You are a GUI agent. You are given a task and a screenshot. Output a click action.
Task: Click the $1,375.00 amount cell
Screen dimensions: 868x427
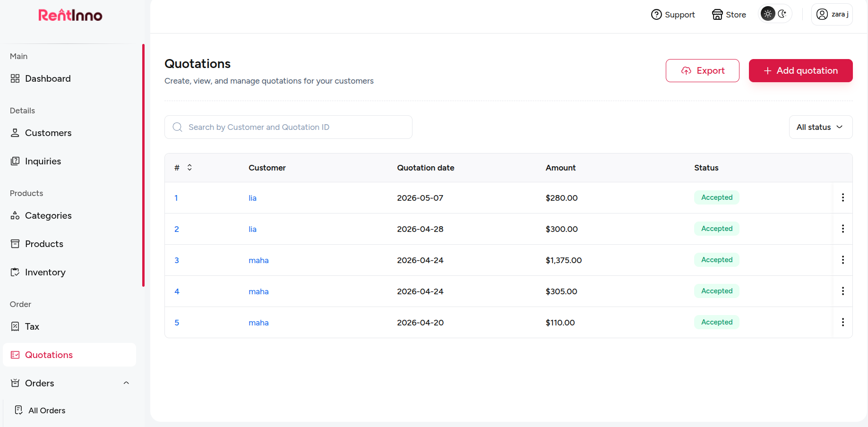click(564, 260)
